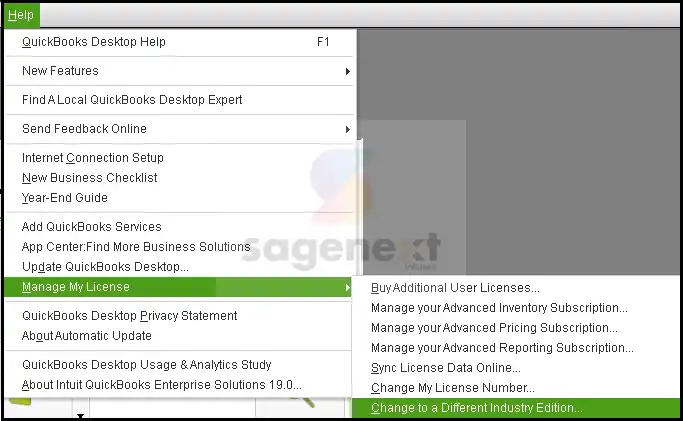Screen dimensions: 683x421
Task: Choose Sync License Data Online
Action: click(x=516, y=368)
